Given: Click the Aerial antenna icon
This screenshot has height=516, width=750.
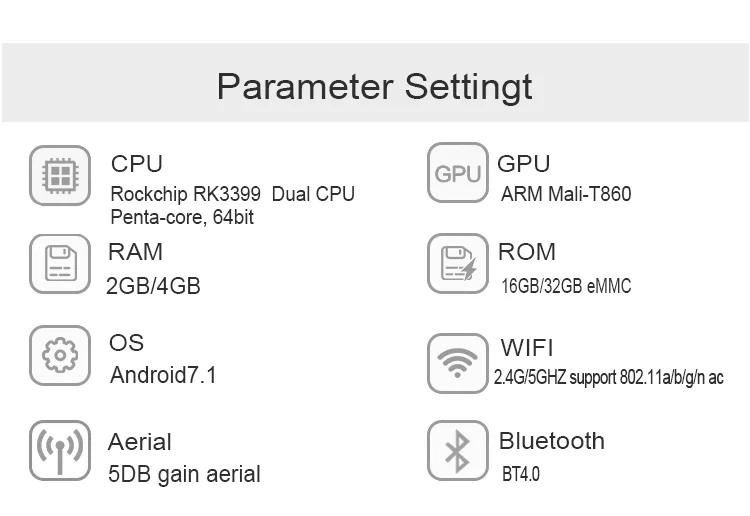Looking at the screenshot, I should [x=60, y=450].
